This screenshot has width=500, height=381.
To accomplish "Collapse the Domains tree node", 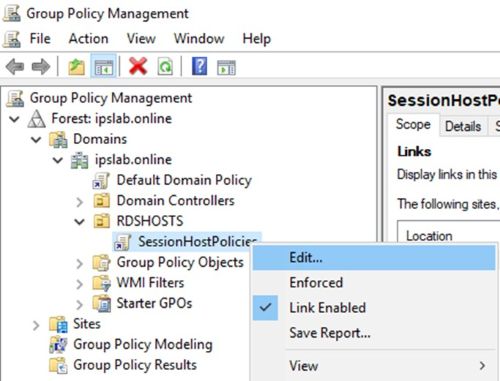I will (x=36, y=140).
